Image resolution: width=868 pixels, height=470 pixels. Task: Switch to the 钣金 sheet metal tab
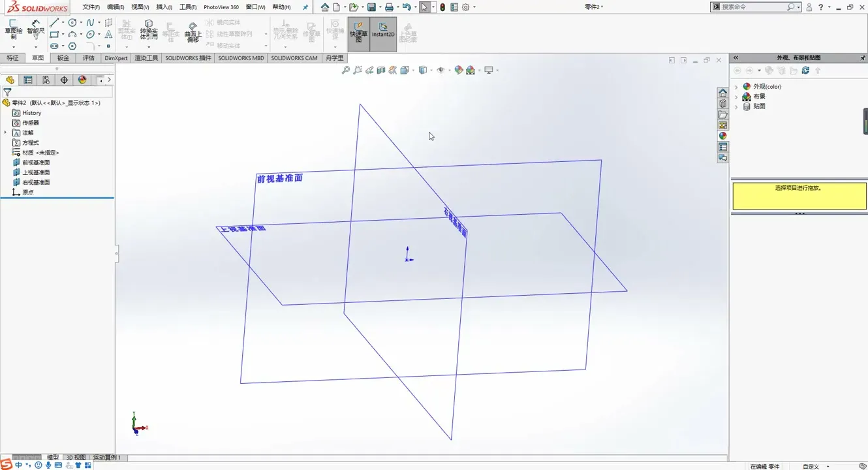click(x=63, y=58)
